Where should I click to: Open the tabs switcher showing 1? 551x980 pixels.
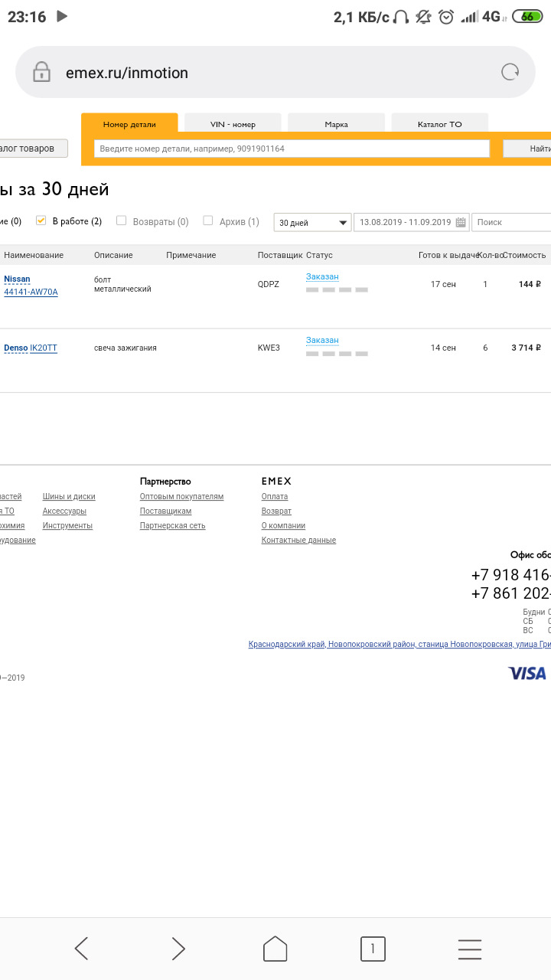[x=373, y=949]
